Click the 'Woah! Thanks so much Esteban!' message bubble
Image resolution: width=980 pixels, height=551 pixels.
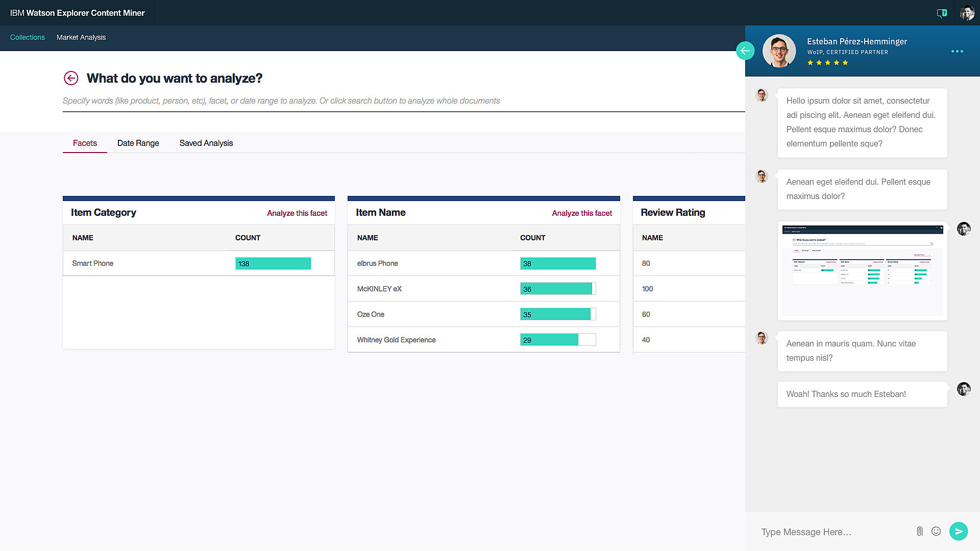tap(862, 394)
